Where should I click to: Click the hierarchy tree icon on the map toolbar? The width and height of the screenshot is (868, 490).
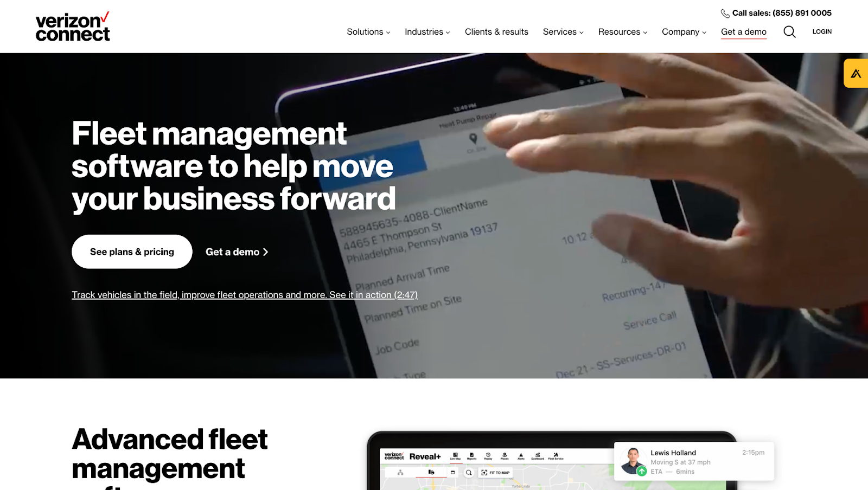pos(400,473)
